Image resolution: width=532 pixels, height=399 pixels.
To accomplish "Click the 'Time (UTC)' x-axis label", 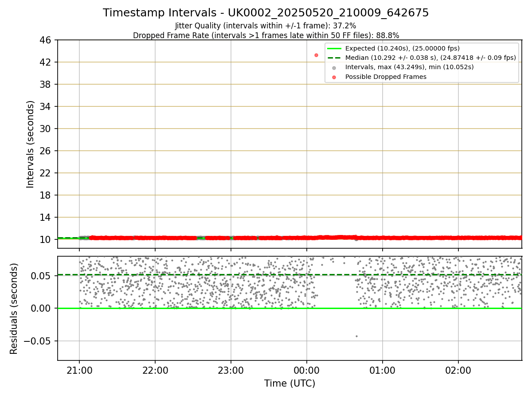I will tap(290, 383).
